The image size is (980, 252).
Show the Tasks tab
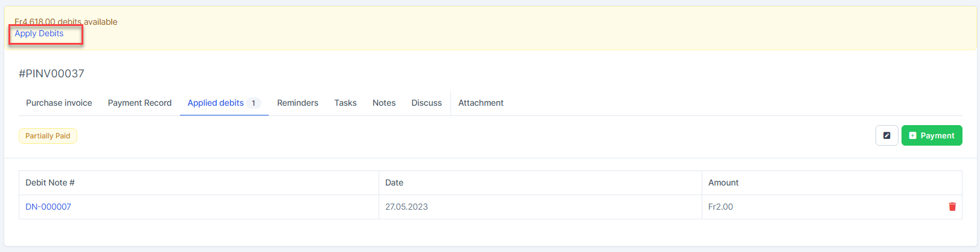coord(345,103)
